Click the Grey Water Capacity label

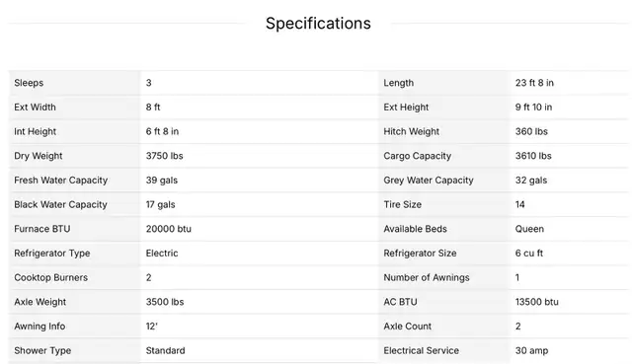point(429,181)
